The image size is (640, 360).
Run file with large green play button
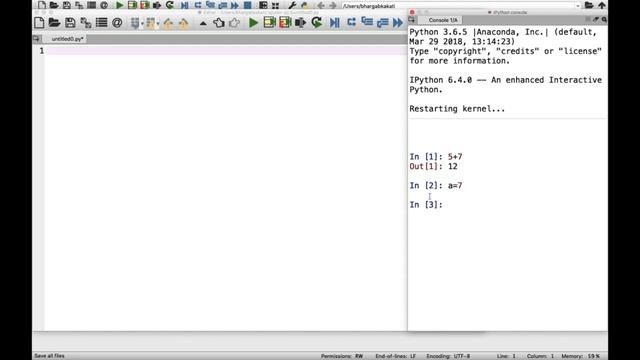253,22
